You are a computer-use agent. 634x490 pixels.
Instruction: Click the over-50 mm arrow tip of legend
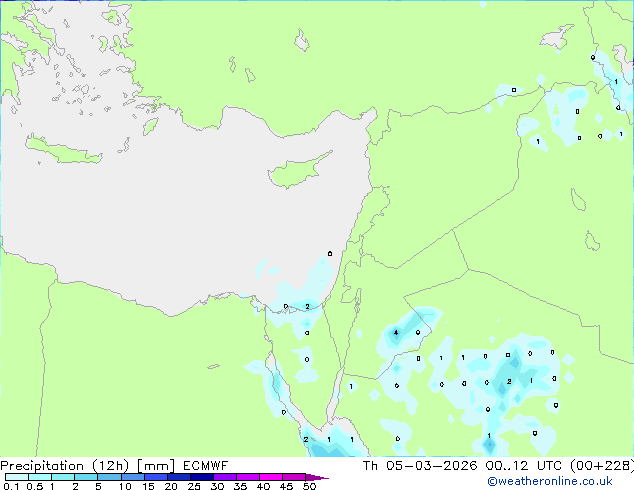(x=317, y=477)
